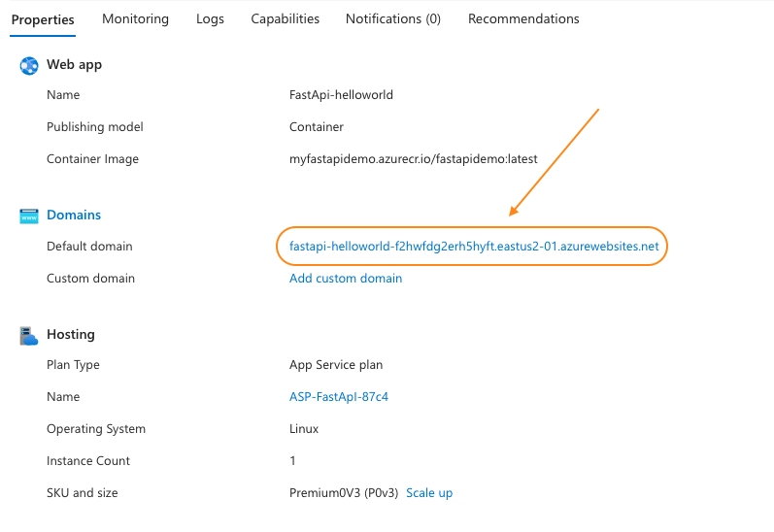
Task: Open the fastapi-helloworld default domain link
Action: 474,246
